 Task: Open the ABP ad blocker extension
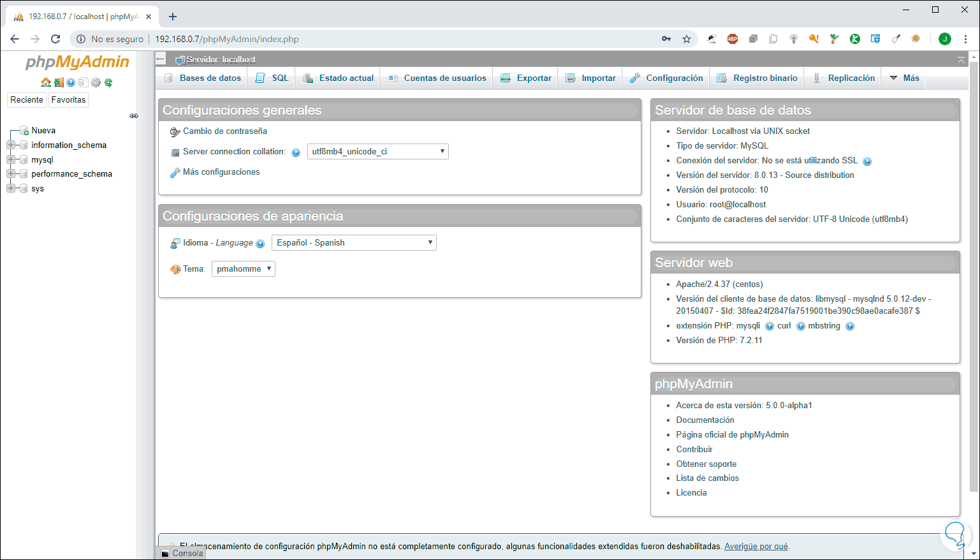click(733, 39)
